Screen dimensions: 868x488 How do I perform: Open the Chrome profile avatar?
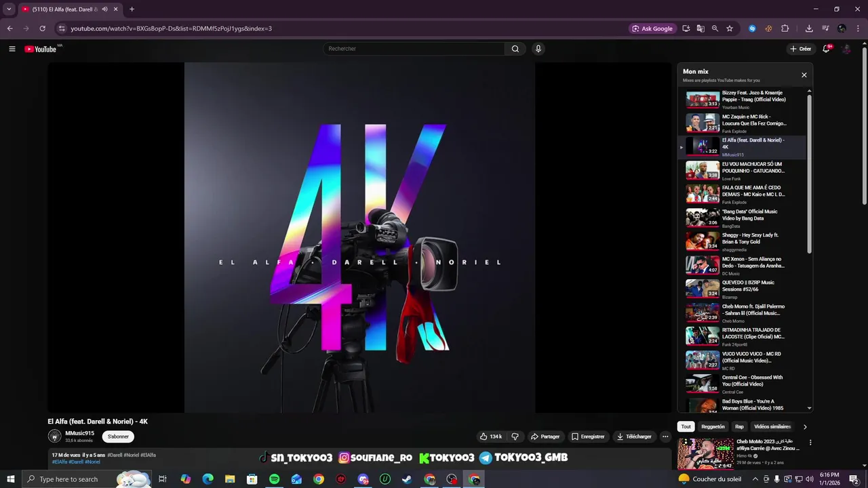point(842,28)
